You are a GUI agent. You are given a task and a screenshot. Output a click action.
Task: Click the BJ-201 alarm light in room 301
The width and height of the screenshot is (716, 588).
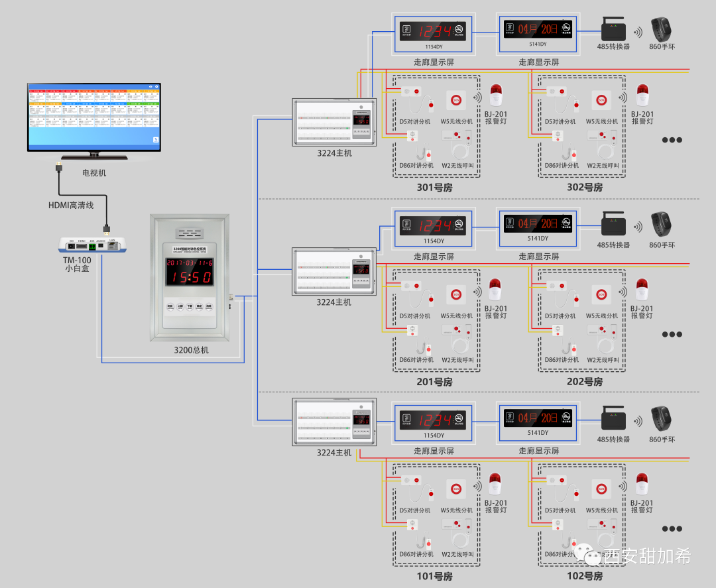coord(496,96)
